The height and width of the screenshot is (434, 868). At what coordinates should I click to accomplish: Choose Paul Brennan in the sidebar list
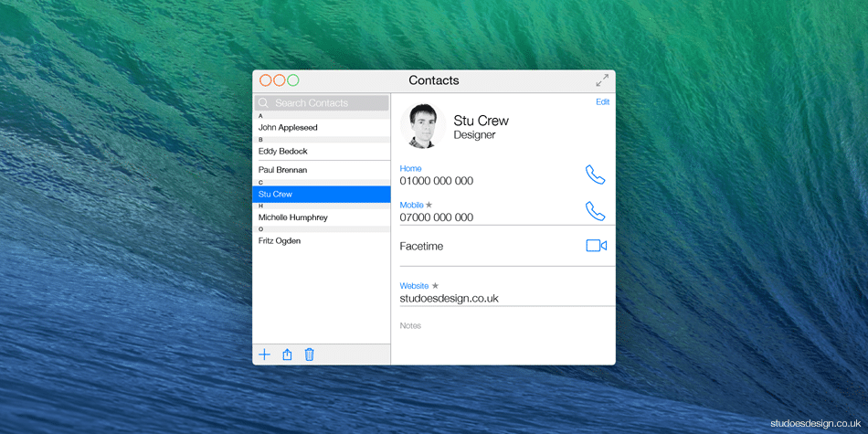[x=283, y=170]
